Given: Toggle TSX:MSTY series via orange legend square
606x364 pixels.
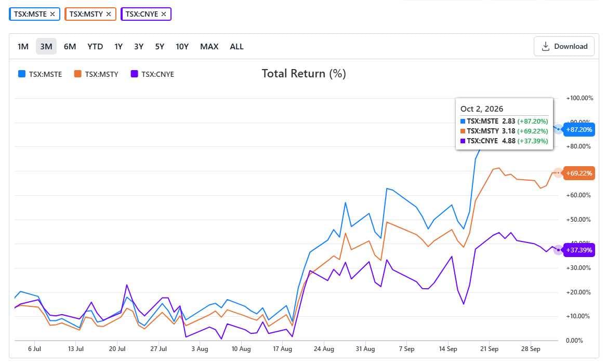Looking at the screenshot, I should (77, 74).
